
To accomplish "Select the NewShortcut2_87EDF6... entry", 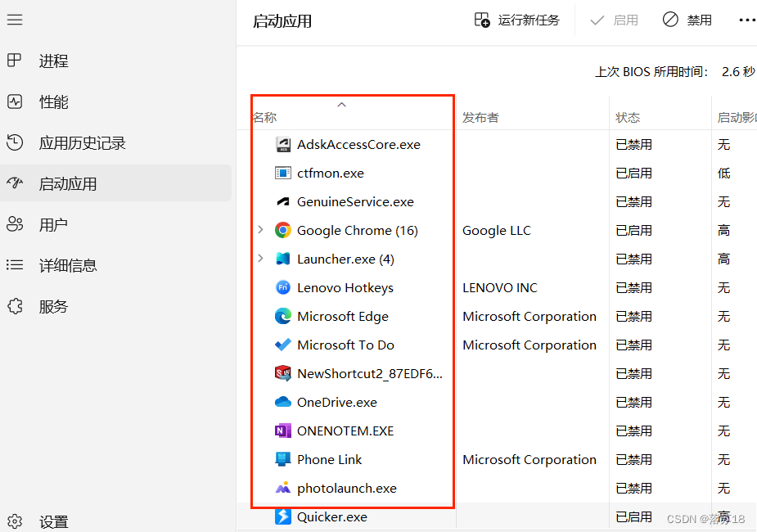I will (x=370, y=373).
